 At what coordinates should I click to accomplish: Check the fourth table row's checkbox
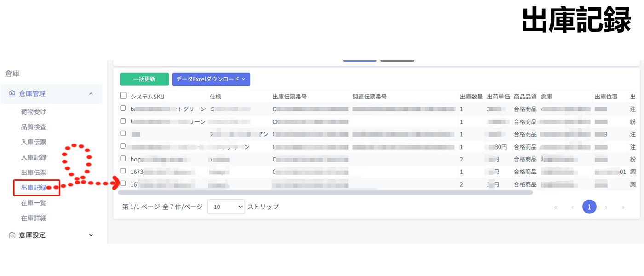pyautogui.click(x=123, y=146)
